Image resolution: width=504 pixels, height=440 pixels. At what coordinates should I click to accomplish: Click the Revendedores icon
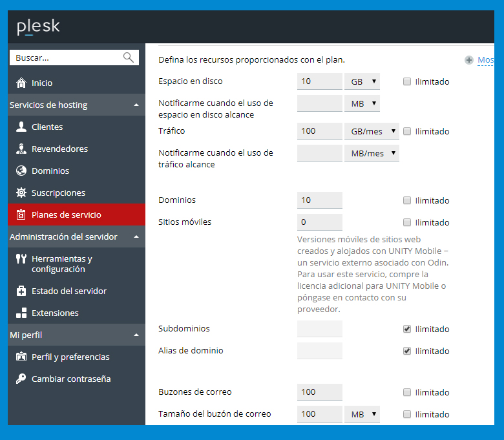click(x=21, y=149)
